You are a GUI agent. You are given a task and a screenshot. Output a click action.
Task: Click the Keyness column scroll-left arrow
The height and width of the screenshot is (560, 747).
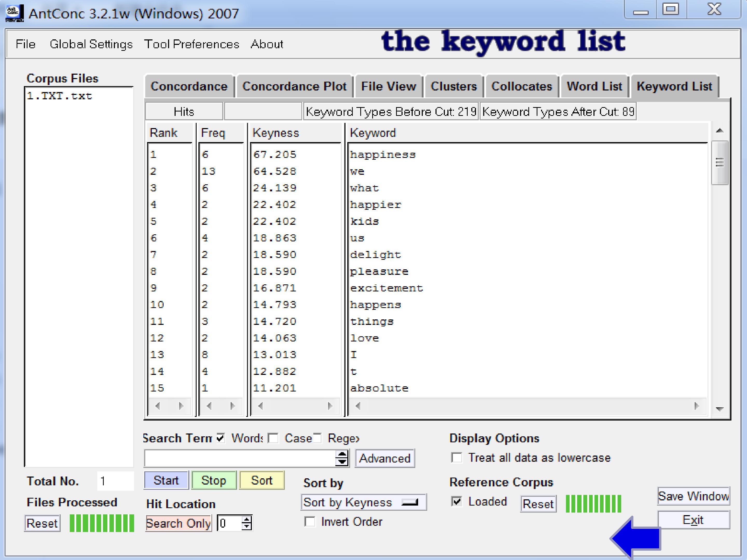[260, 406]
